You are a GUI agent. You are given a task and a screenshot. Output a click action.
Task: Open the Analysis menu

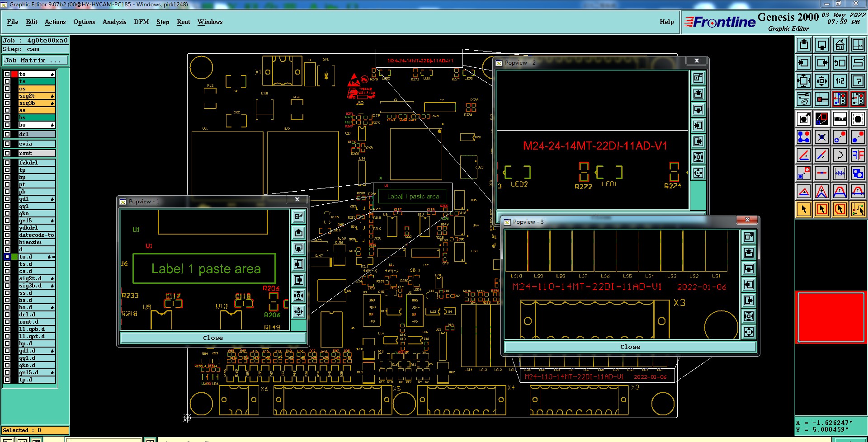click(114, 22)
